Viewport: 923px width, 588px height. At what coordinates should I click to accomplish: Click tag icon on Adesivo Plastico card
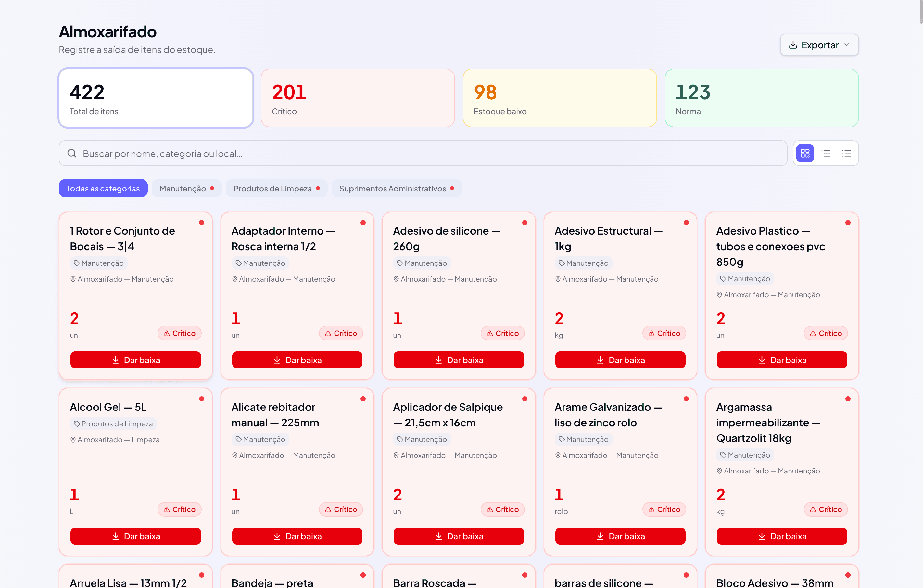click(x=723, y=279)
